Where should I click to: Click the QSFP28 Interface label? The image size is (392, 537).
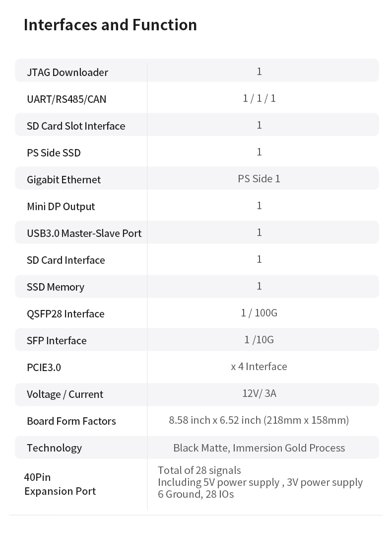[x=65, y=314]
